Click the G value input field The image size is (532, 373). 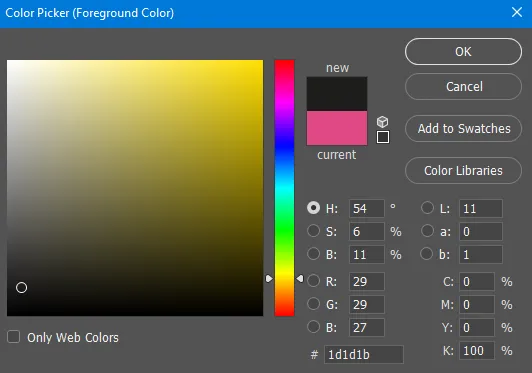pos(367,304)
